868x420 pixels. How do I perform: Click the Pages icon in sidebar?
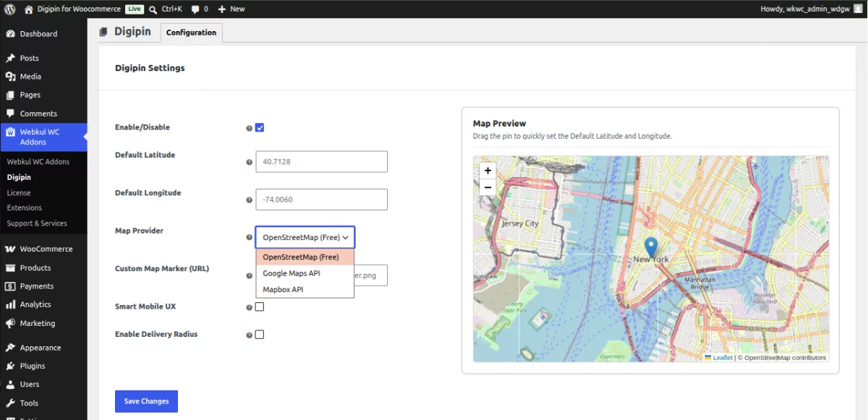10,95
